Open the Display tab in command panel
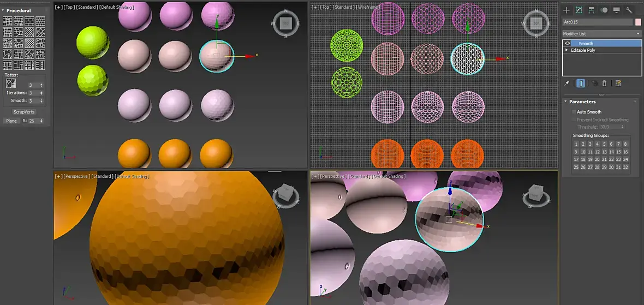The width and height of the screenshot is (644, 305). pyautogui.click(x=617, y=10)
